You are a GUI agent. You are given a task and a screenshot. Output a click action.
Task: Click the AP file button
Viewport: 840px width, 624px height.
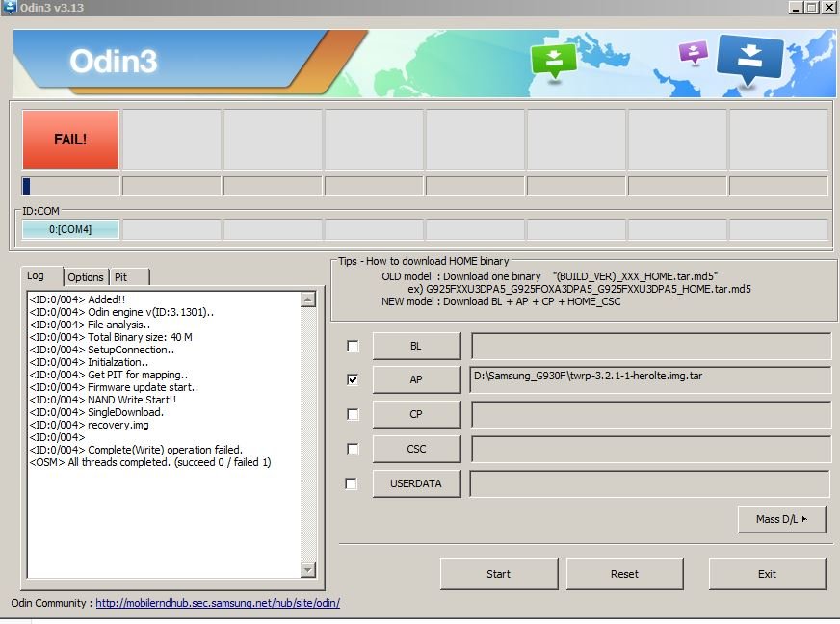pyautogui.click(x=416, y=379)
